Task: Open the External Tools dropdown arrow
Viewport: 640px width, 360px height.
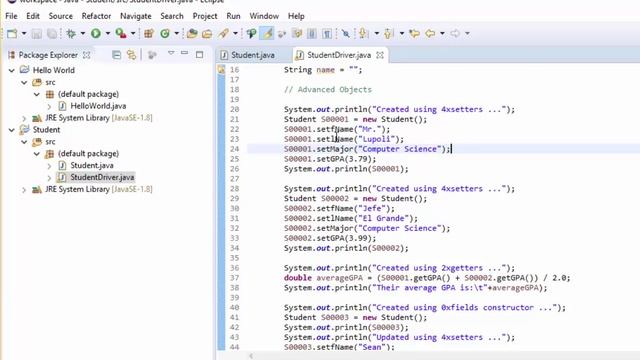Action: click(133, 33)
